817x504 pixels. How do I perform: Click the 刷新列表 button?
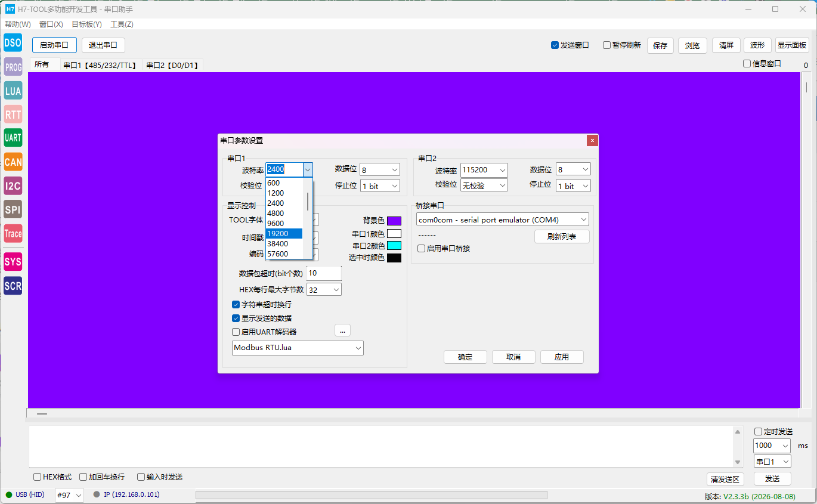click(562, 236)
